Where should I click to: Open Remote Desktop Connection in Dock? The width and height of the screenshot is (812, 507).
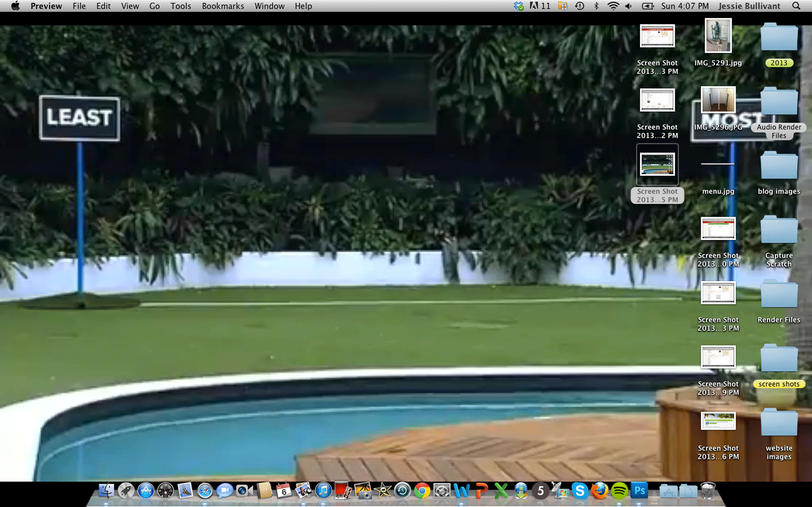560,491
